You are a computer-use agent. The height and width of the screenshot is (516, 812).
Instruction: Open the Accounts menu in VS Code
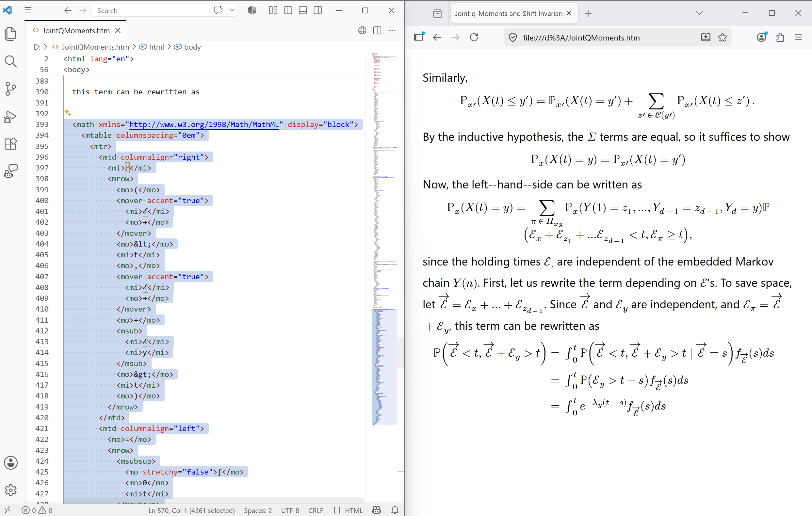coord(11,463)
